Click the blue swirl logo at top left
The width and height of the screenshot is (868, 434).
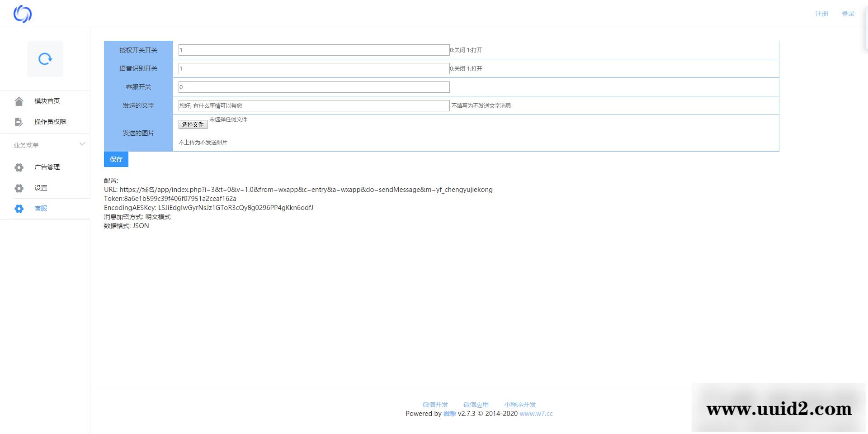pos(23,14)
